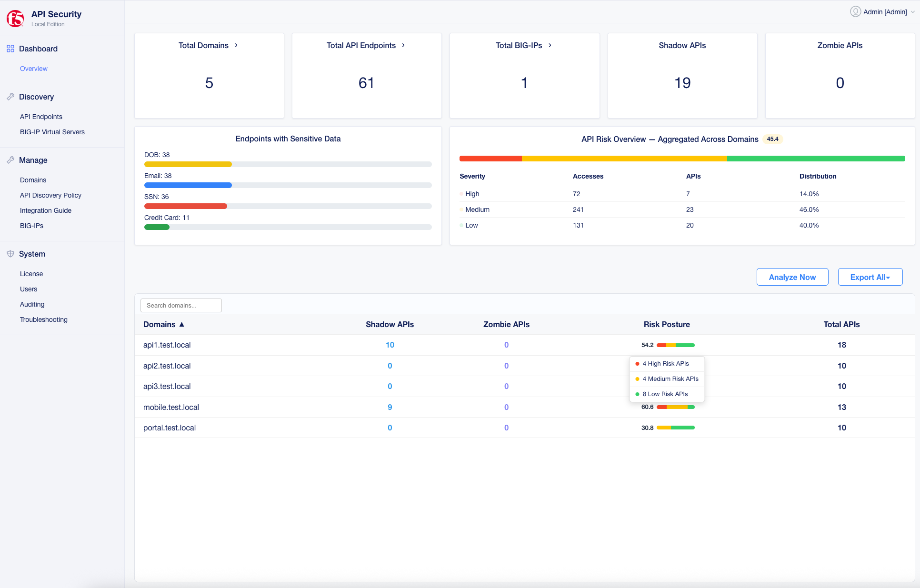Open the Troubleshooting page
Image resolution: width=920 pixels, height=588 pixels.
[44, 319]
